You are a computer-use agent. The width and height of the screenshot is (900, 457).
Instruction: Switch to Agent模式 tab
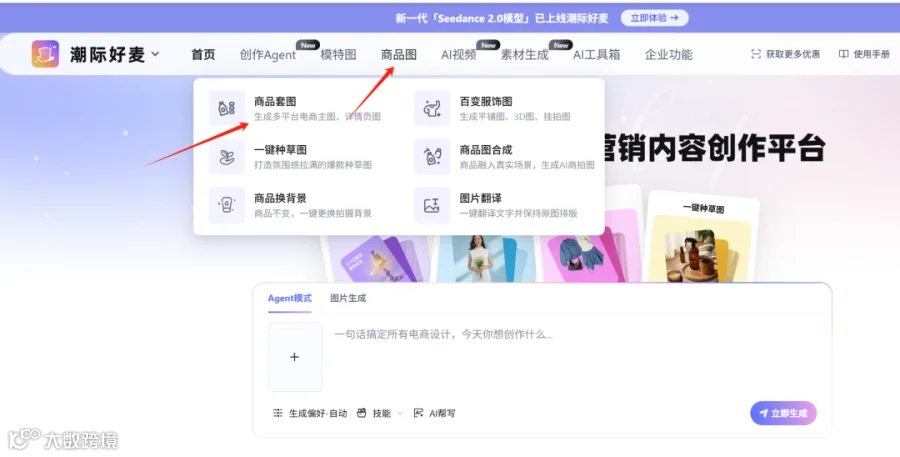coord(290,298)
